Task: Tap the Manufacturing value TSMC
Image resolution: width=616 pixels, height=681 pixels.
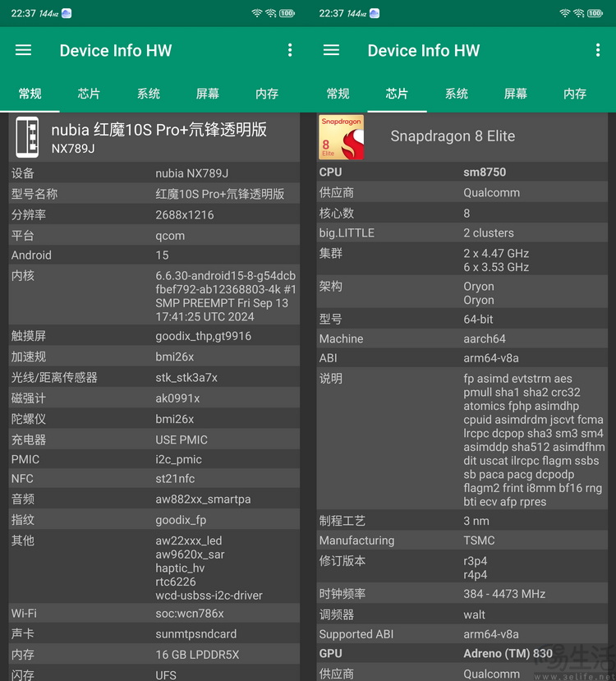Action: [x=479, y=541]
